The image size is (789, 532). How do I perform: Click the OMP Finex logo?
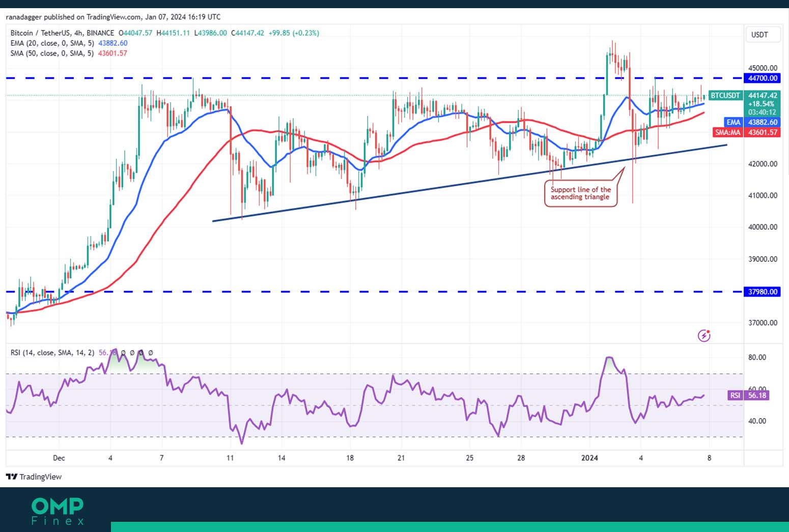click(58, 511)
